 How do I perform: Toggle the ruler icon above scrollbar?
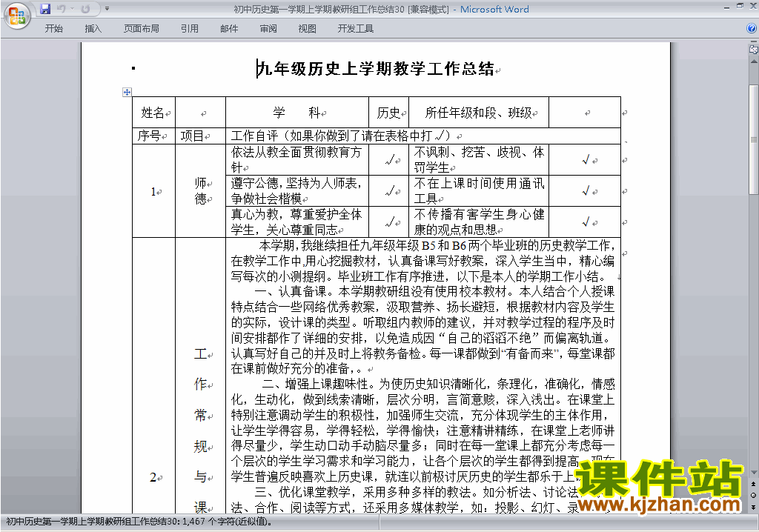point(754,50)
